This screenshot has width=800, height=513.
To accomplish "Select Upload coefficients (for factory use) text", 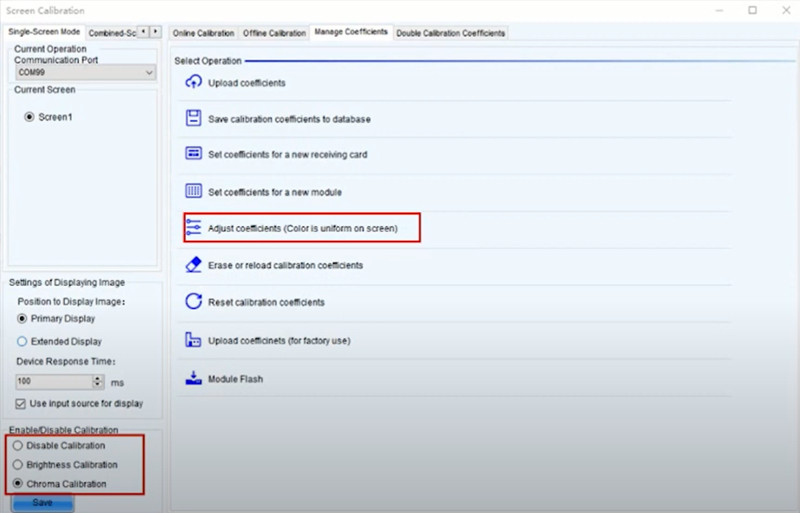I will pyautogui.click(x=279, y=340).
